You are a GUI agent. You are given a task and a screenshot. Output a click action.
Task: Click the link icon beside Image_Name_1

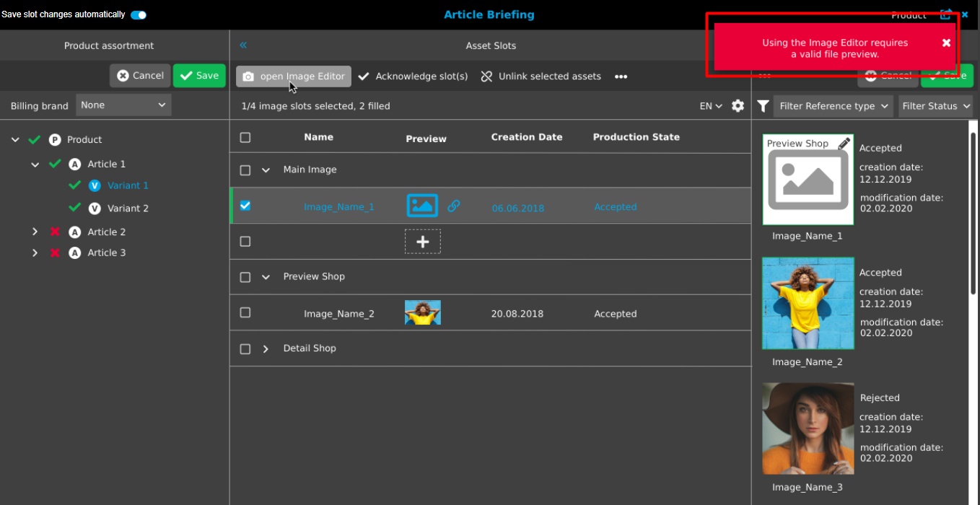[455, 206]
